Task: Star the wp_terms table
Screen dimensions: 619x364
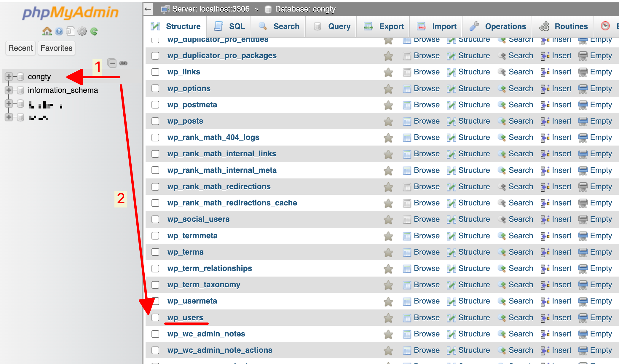Action: [388, 252]
